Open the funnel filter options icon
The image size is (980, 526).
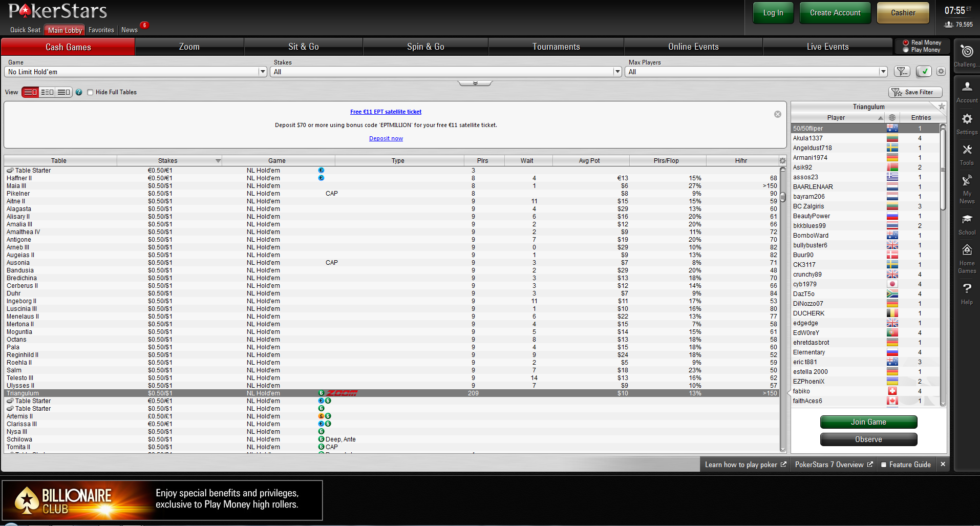pos(902,72)
